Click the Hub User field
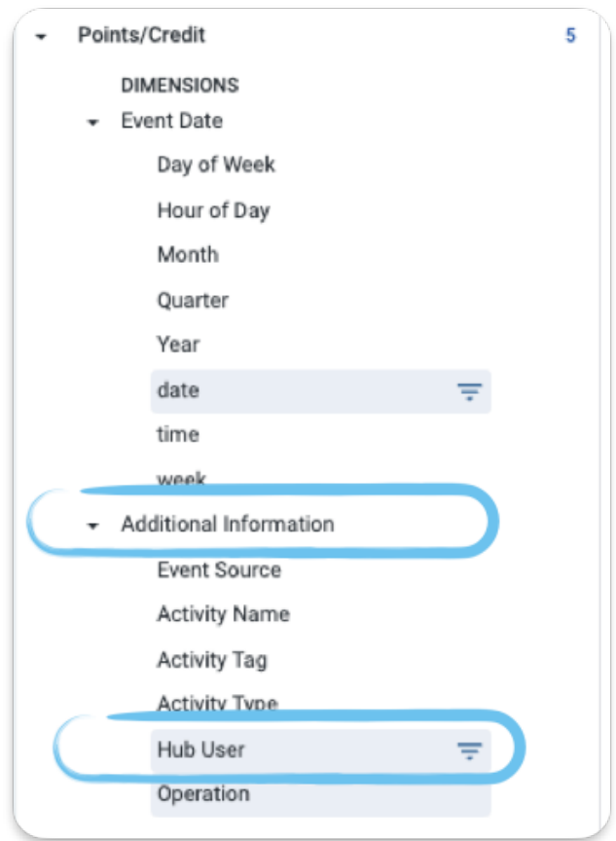616x841 pixels. (320, 750)
